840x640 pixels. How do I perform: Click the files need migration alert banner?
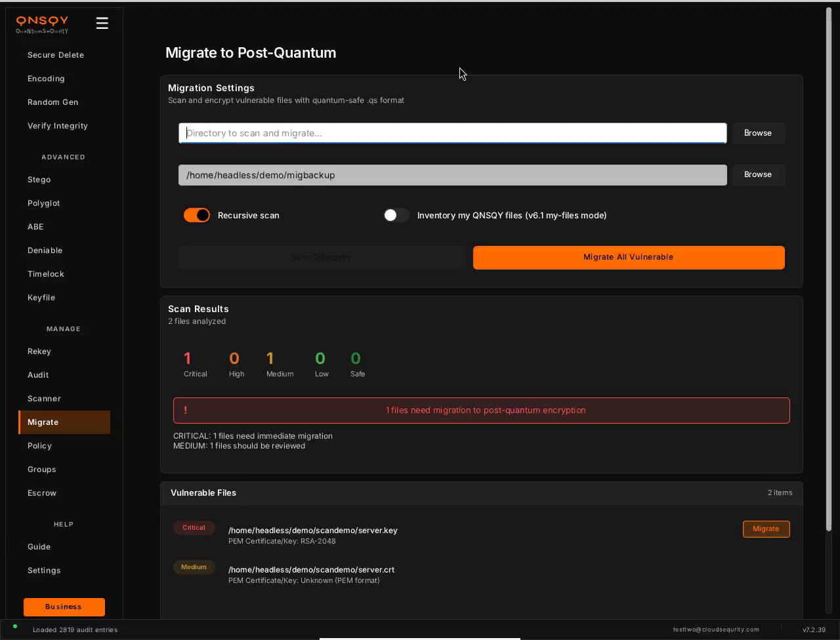482,410
